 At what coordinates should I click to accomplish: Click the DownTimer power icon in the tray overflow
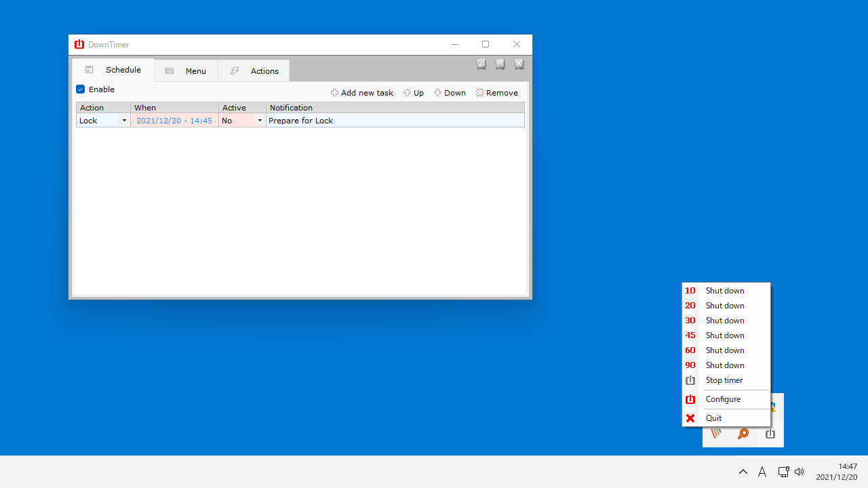point(770,434)
